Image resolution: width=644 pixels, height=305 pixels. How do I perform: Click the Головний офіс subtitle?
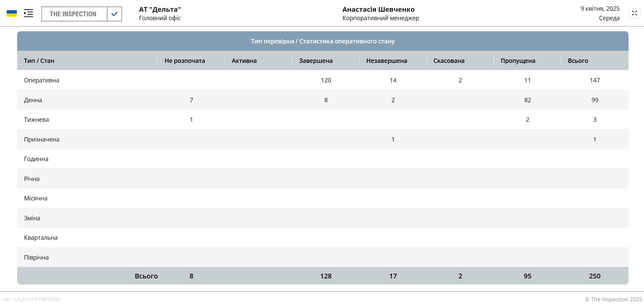pyautogui.click(x=159, y=18)
